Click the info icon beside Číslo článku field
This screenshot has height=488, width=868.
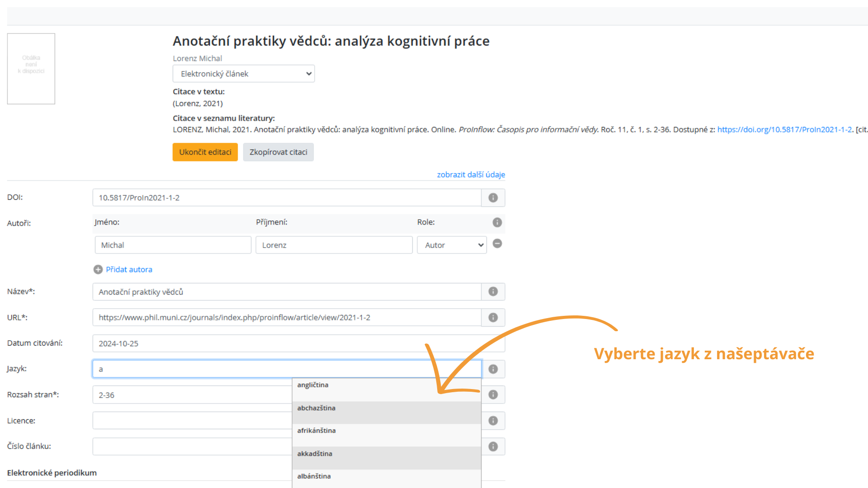coord(493,446)
